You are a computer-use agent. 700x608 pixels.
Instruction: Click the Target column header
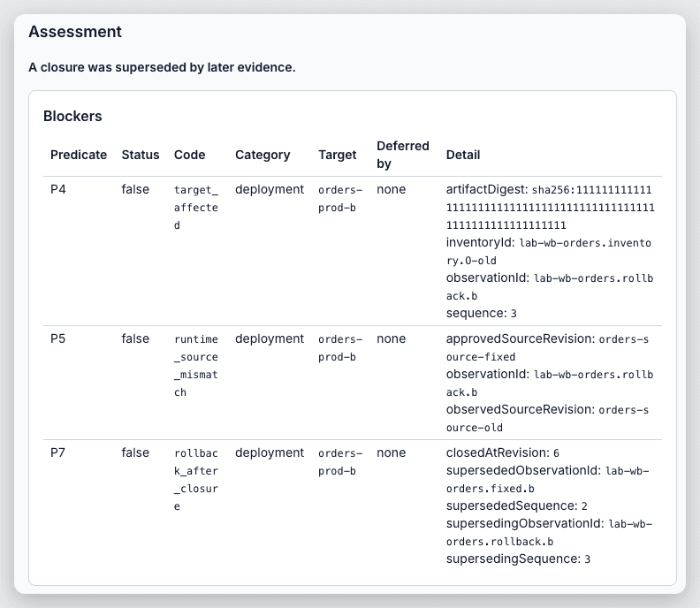337,155
